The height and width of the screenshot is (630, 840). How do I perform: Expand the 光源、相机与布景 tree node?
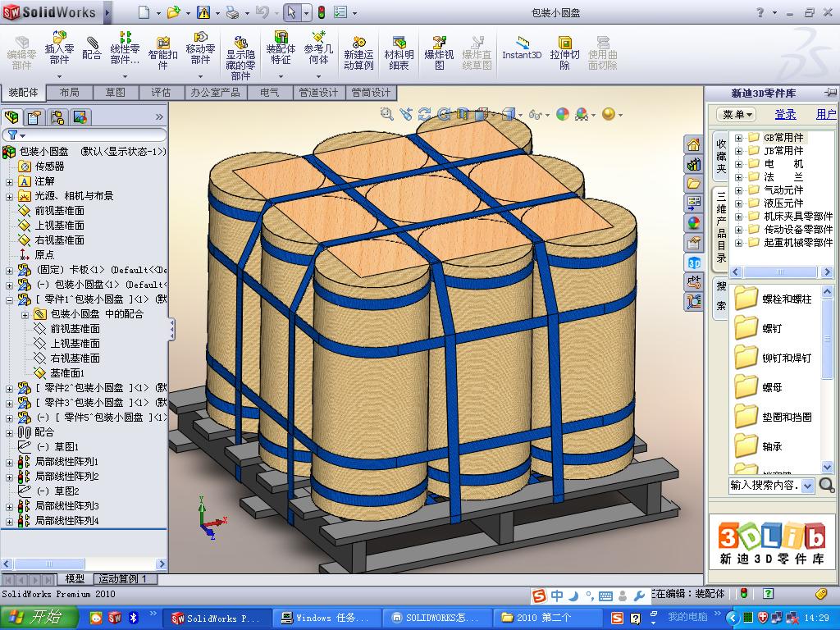pos(9,197)
